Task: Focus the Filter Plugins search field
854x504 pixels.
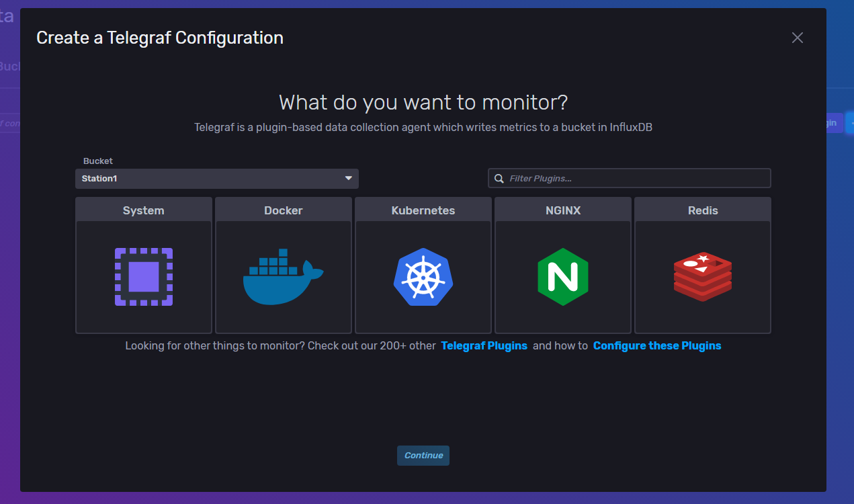Action: click(x=630, y=178)
